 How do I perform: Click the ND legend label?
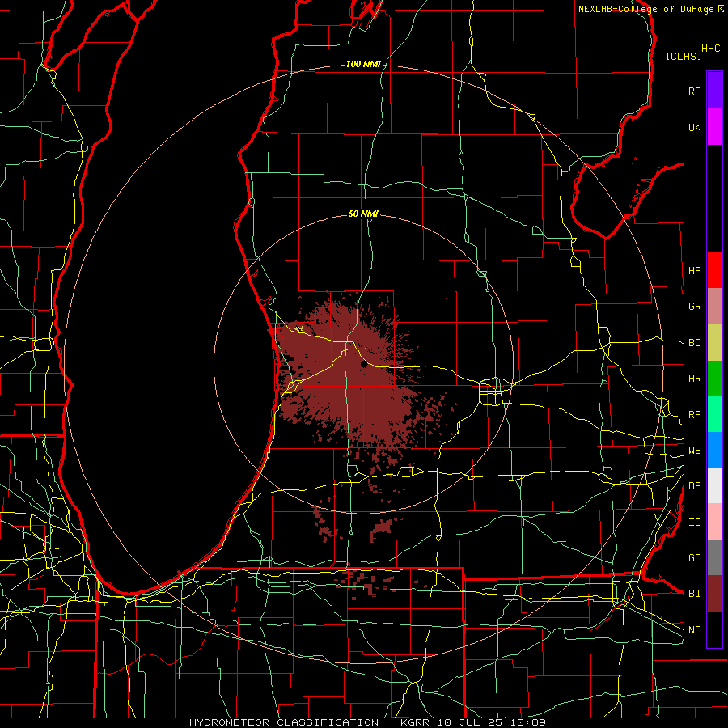point(694,630)
